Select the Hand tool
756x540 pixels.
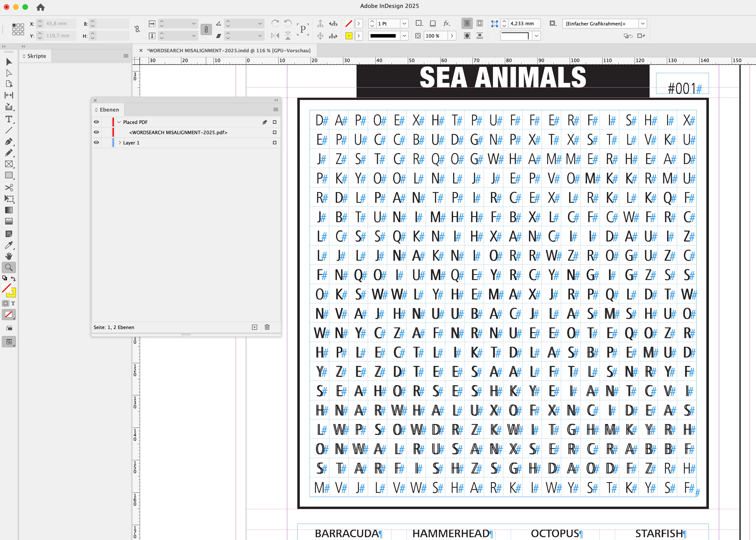(x=9, y=256)
